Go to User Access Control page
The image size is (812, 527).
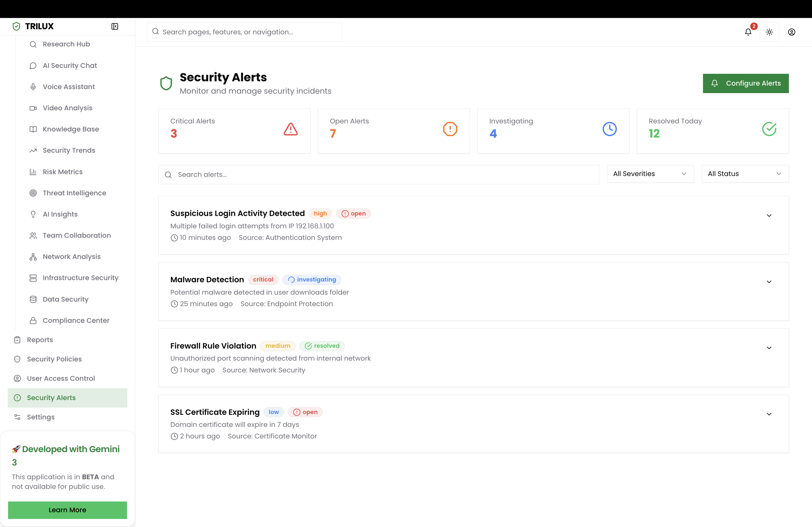[x=61, y=378]
